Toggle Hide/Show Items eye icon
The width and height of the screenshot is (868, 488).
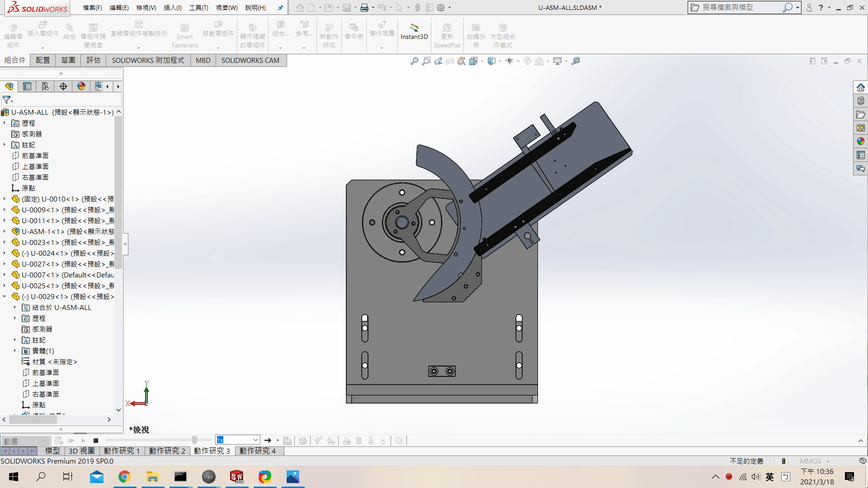pyautogui.click(x=509, y=61)
